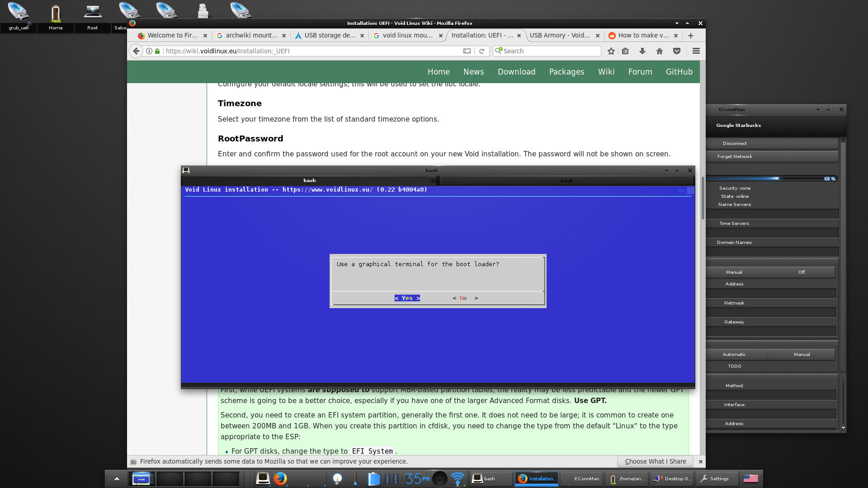Bookmark this page with the star icon
Viewport: 868px width, 488px height.
tap(611, 51)
